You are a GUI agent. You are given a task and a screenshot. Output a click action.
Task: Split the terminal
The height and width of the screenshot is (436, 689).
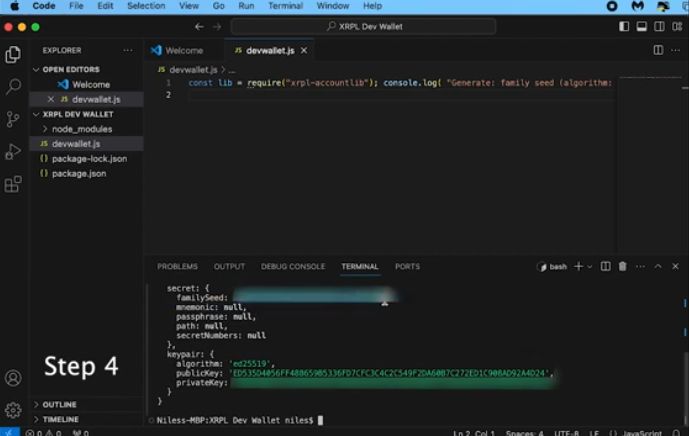tap(605, 266)
